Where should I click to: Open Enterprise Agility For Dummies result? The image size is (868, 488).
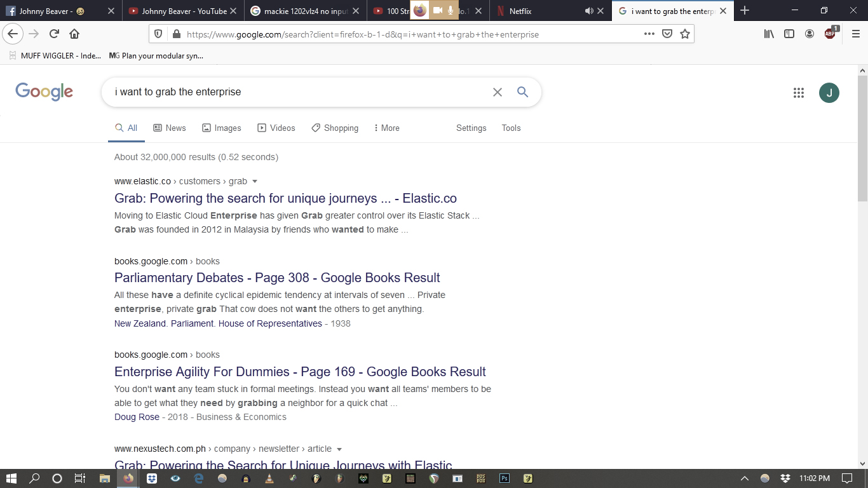coord(300,372)
